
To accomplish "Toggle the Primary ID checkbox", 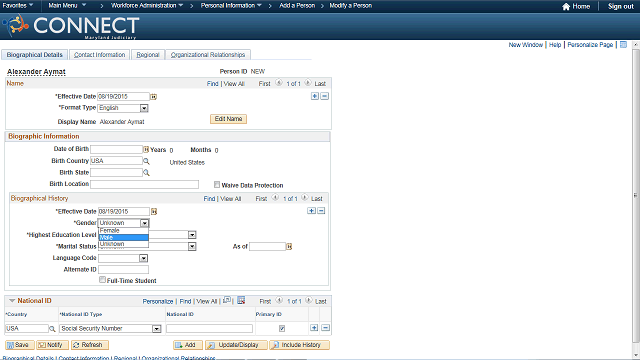I will [x=282, y=328].
